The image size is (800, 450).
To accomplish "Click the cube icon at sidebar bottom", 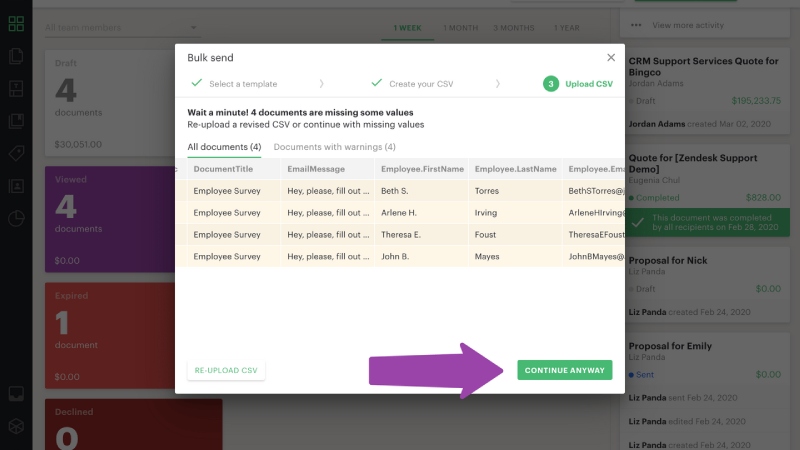I will (16, 426).
